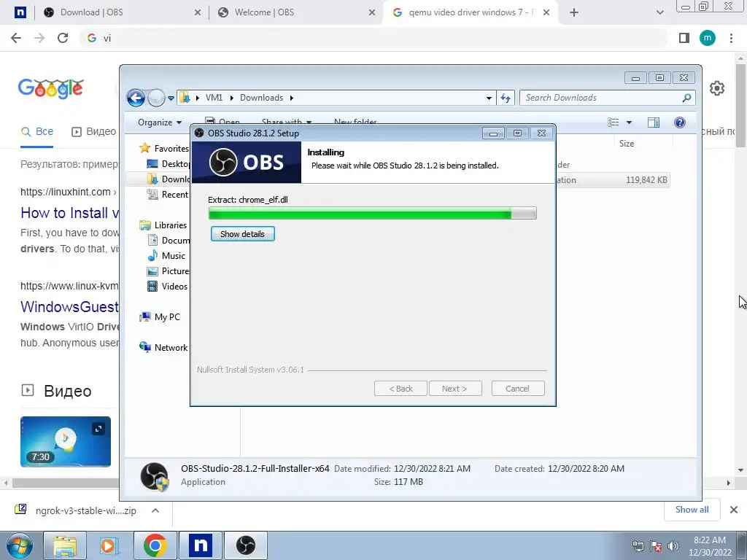Click the taskbar clock showing 8:22 AM
Viewport: 747px width, 560px height.
point(709,546)
